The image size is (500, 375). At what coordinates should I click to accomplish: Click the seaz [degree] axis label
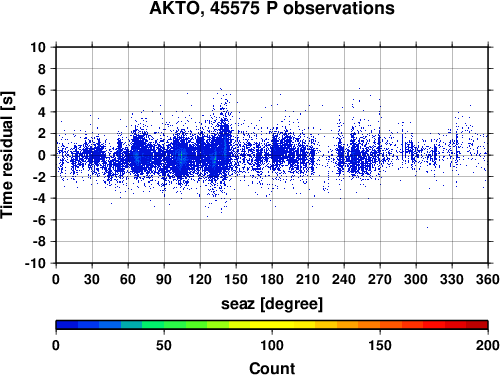coord(272,304)
